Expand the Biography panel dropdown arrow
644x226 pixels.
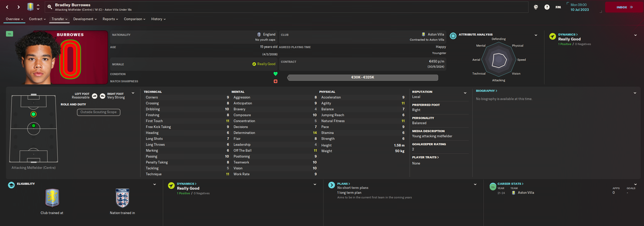tap(635, 93)
